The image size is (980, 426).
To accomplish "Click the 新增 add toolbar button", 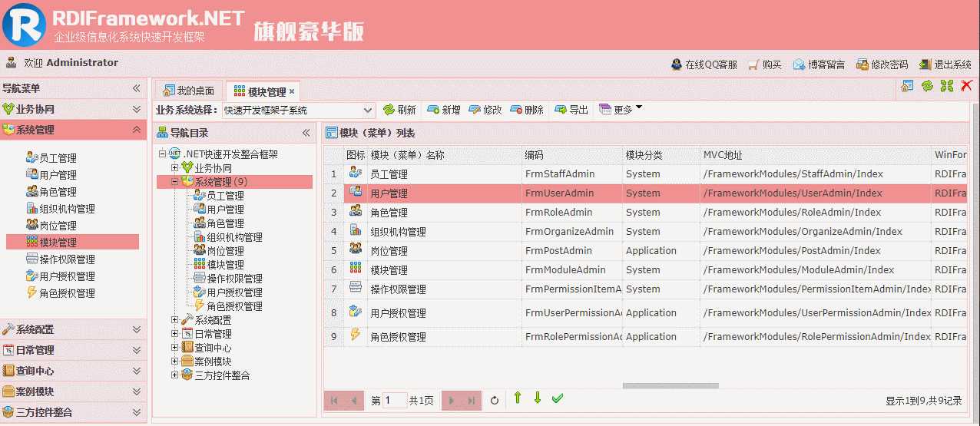I will pos(444,110).
